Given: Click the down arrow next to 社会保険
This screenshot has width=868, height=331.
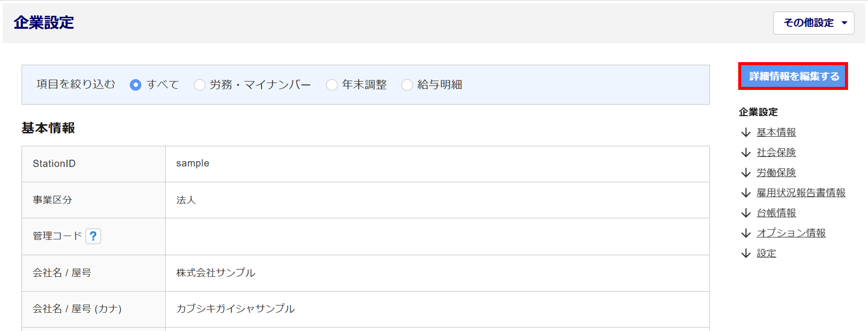Looking at the screenshot, I should tap(746, 152).
